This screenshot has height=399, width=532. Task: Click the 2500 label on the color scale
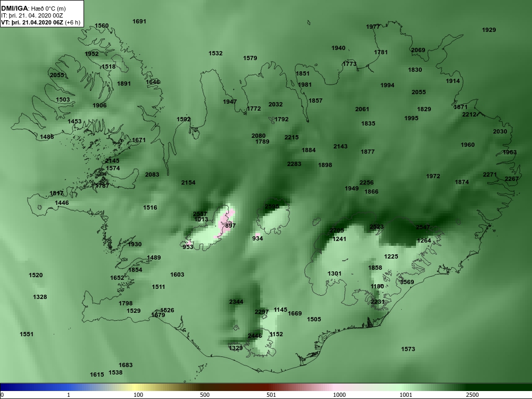coord(472,395)
